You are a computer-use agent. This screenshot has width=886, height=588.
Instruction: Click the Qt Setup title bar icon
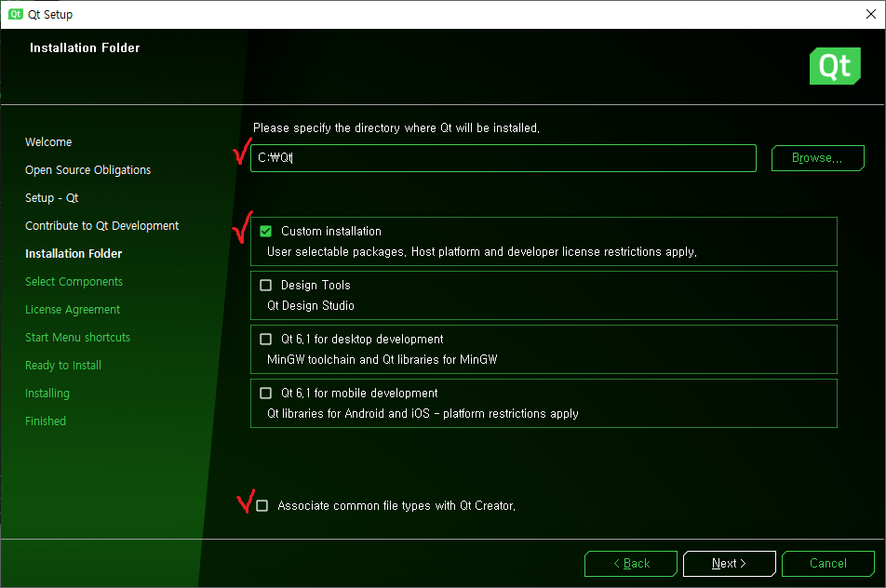pyautogui.click(x=16, y=14)
